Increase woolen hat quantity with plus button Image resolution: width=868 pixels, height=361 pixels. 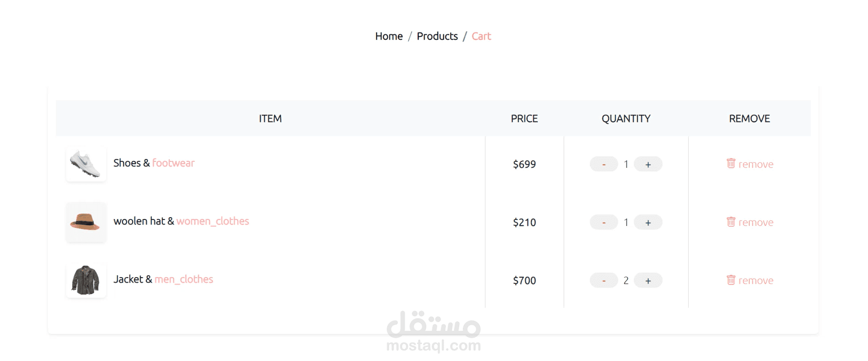point(648,222)
